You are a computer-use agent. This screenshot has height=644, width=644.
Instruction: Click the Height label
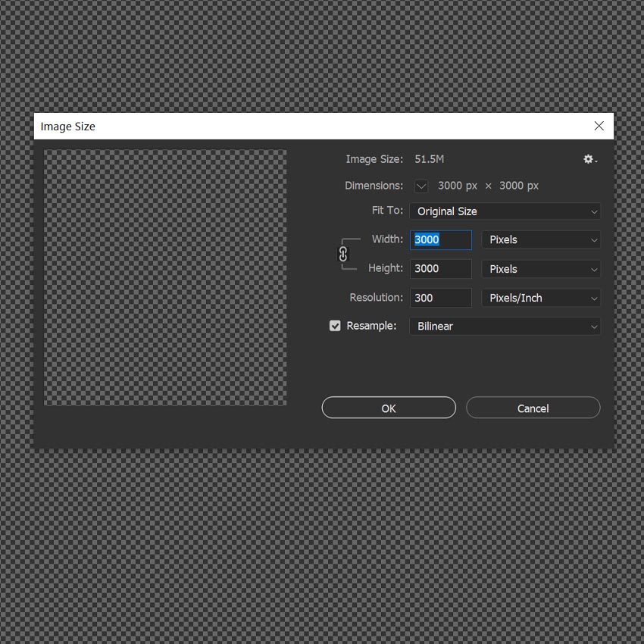point(386,268)
